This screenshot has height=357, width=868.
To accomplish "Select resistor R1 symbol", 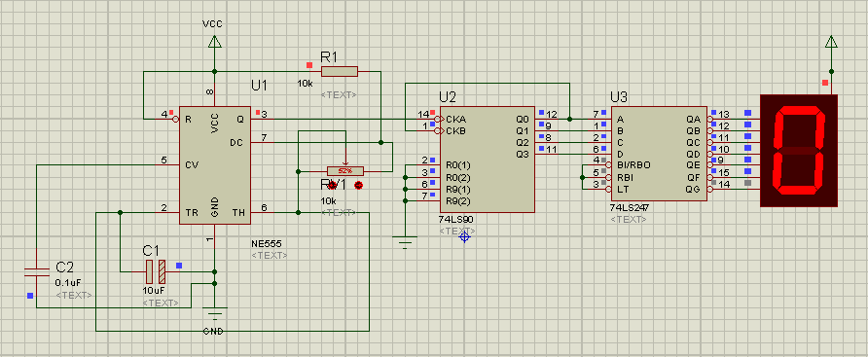I will tap(340, 71).
